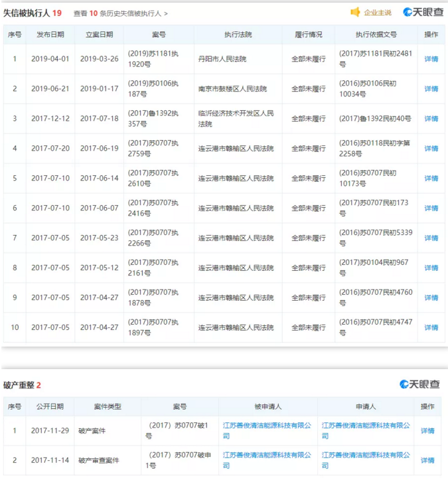Open 详情 for bankruptcy case 苏0707破申1号
Screen dimensions: 448x480
click(x=427, y=460)
